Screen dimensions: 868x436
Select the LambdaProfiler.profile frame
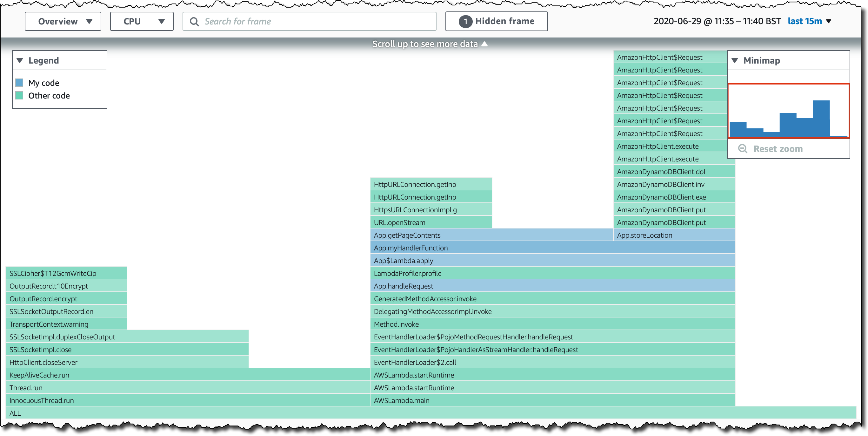point(552,273)
